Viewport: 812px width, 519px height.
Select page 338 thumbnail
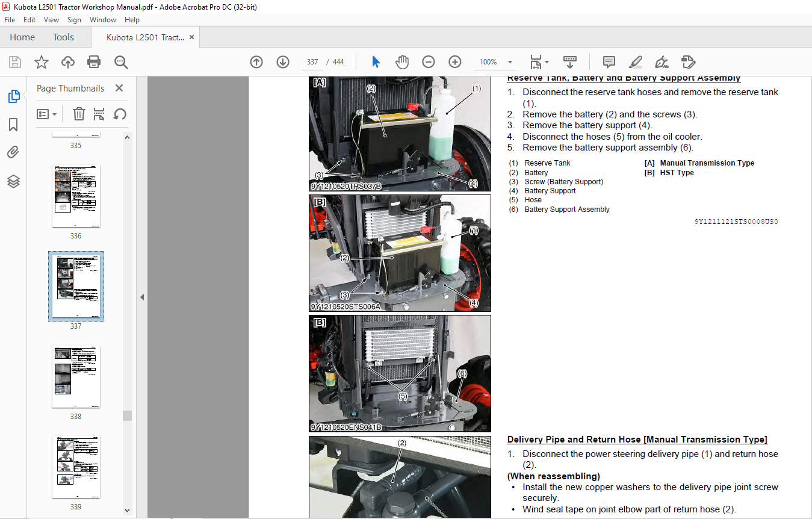[x=76, y=377]
